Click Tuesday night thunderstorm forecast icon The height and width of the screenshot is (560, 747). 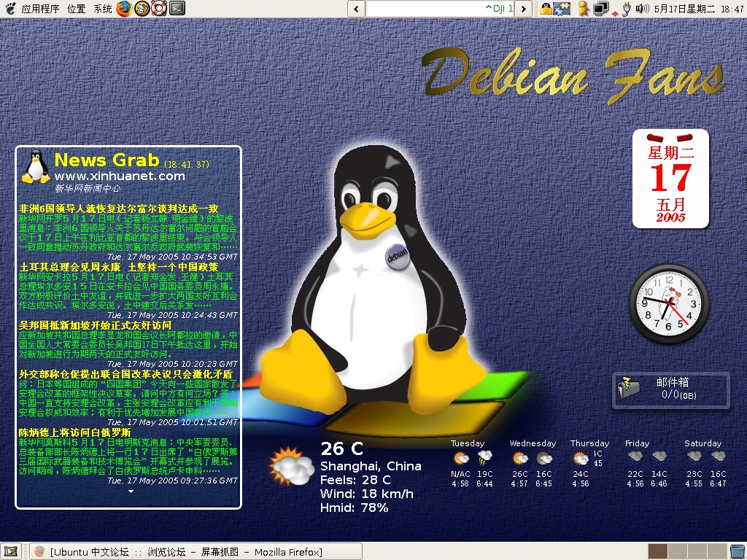pyautogui.click(x=484, y=458)
